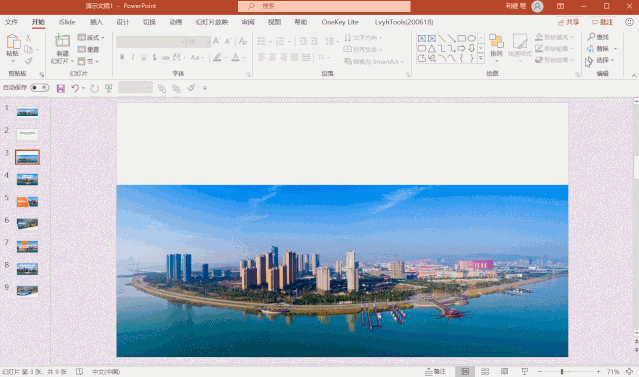Click the Reset (重置) slide button
The width and height of the screenshot is (639, 377).
[x=88, y=49]
